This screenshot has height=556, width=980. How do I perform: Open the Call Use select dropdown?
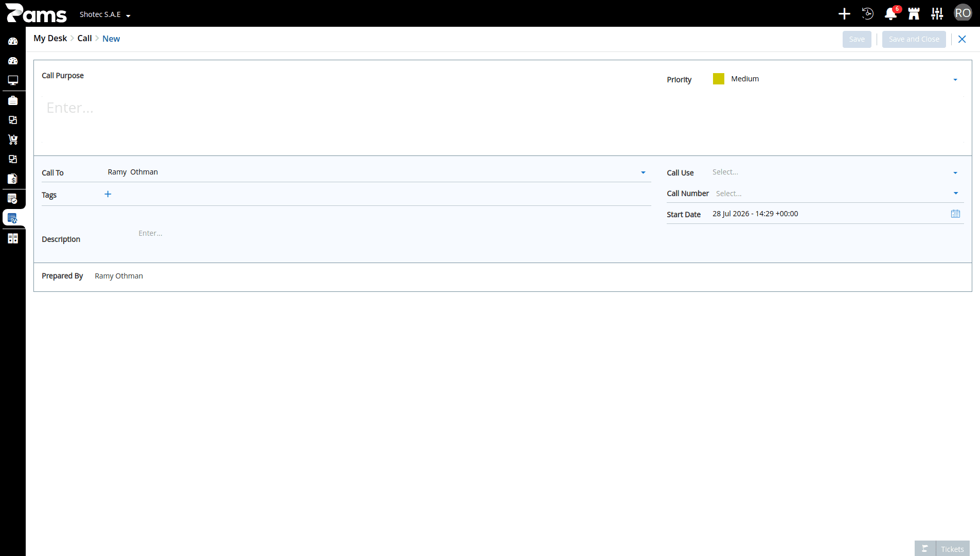[x=838, y=172]
